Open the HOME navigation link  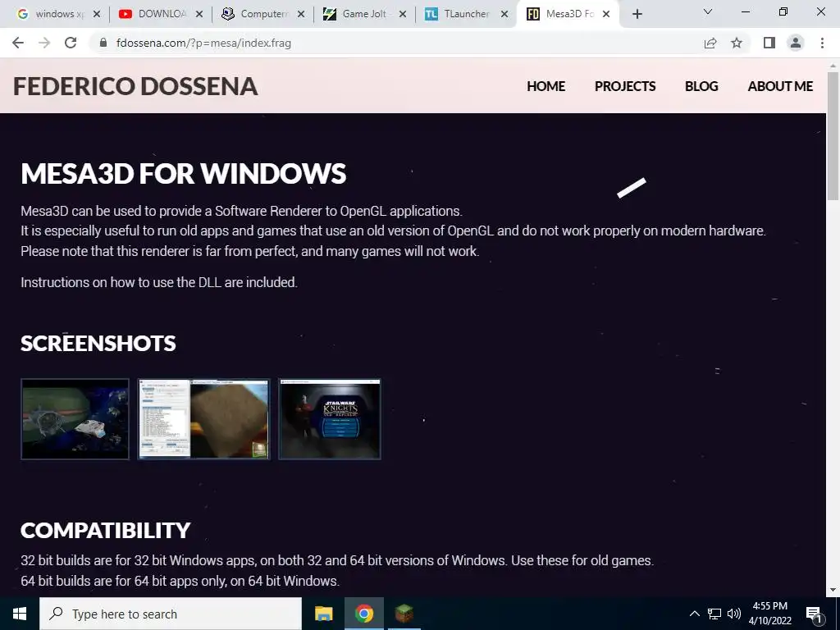click(546, 86)
